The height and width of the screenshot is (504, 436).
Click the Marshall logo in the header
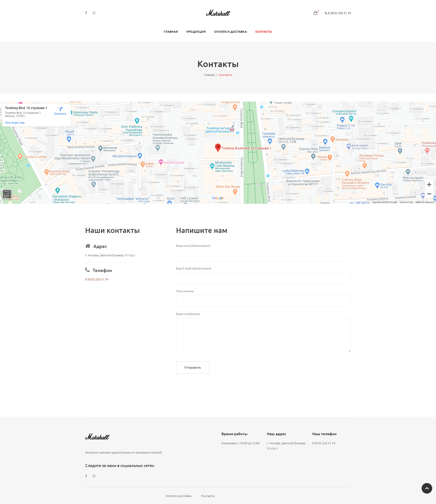[218, 13]
